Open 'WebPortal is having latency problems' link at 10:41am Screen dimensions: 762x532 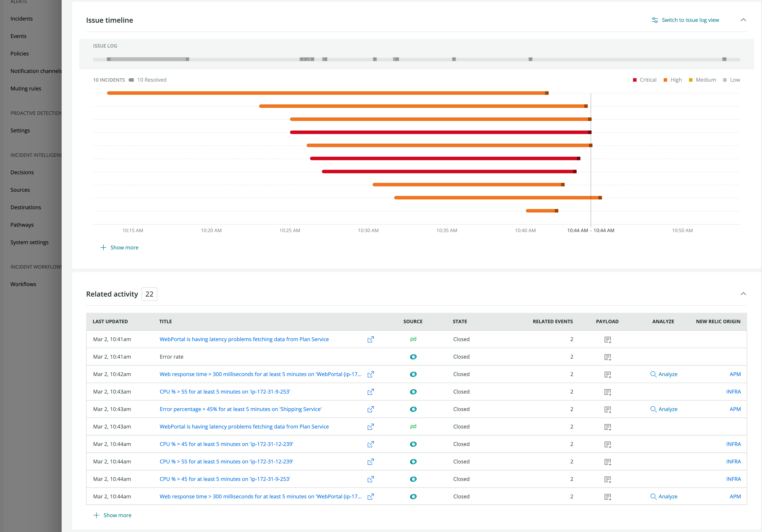click(x=244, y=339)
